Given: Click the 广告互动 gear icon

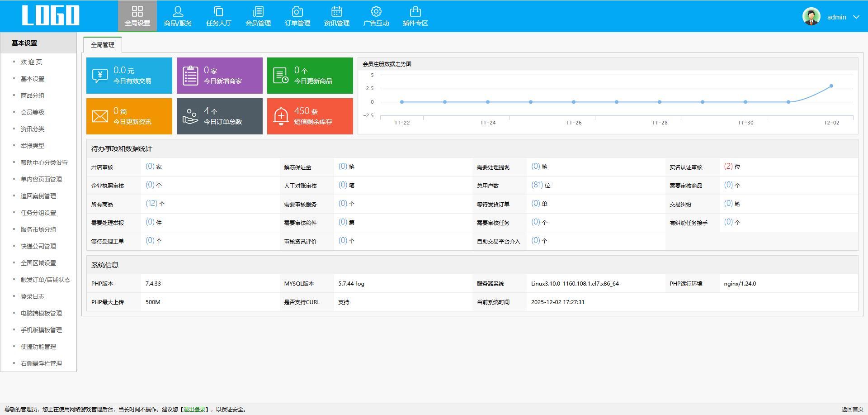Looking at the screenshot, I should 376,12.
